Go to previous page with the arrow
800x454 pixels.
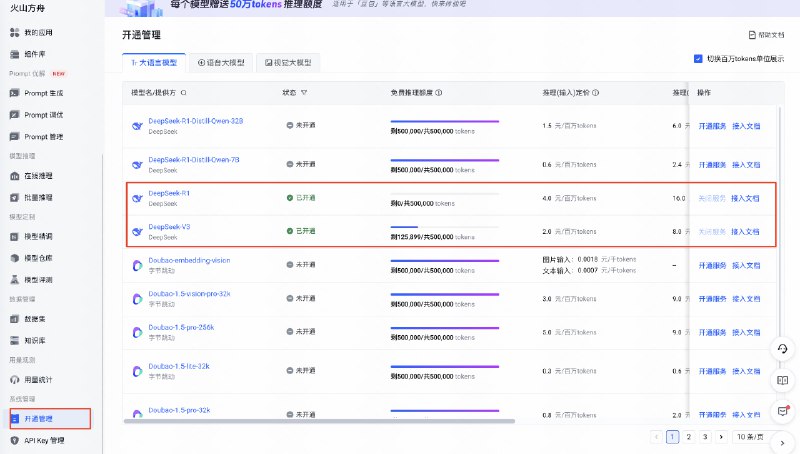coord(657,437)
